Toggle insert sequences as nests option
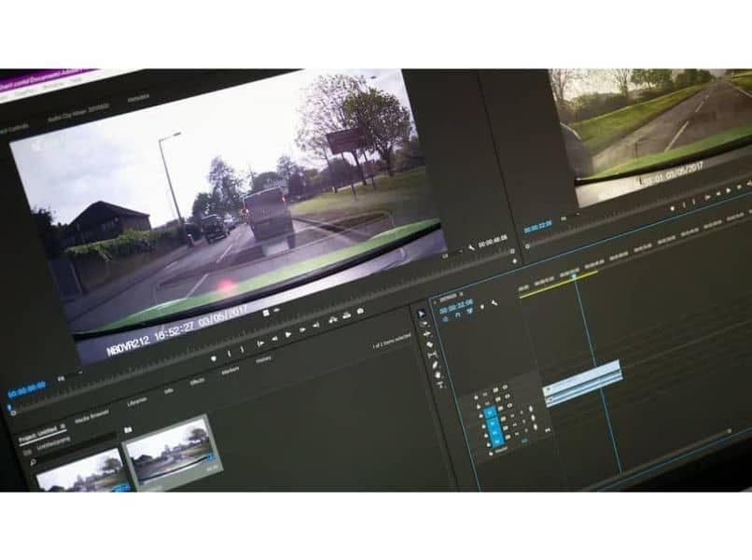 click(x=446, y=318)
